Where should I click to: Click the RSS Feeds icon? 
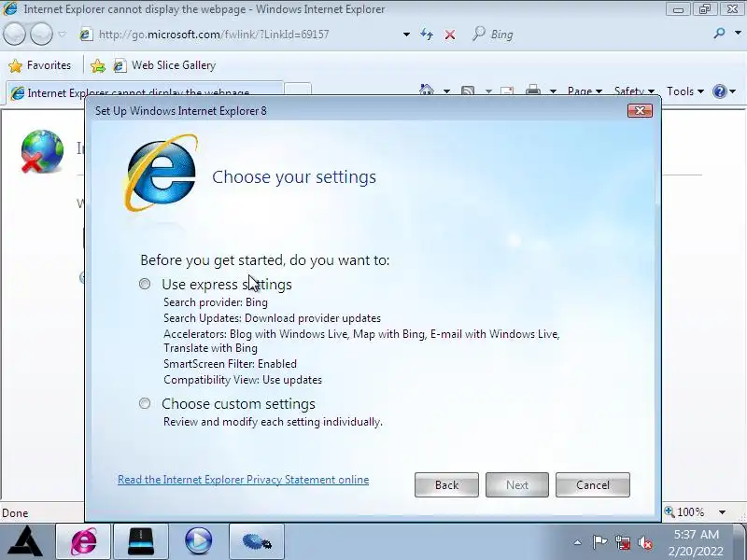point(468,91)
